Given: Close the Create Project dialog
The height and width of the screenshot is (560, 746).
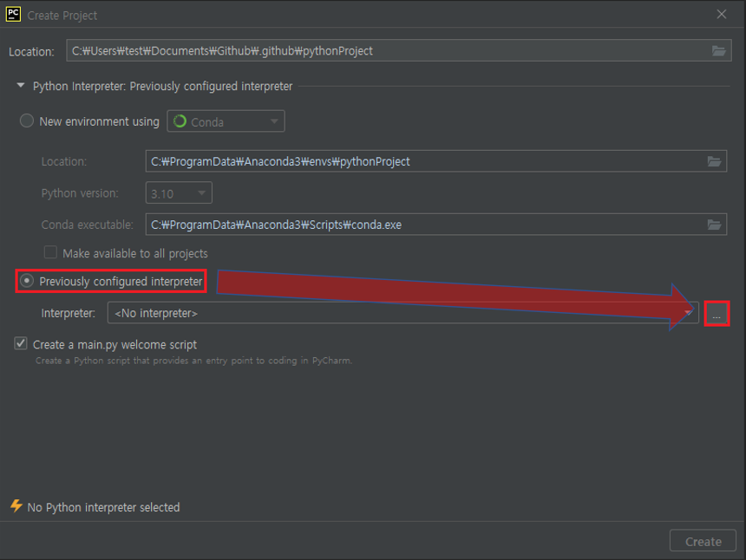Looking at the screenshot, I should [721, 14].
